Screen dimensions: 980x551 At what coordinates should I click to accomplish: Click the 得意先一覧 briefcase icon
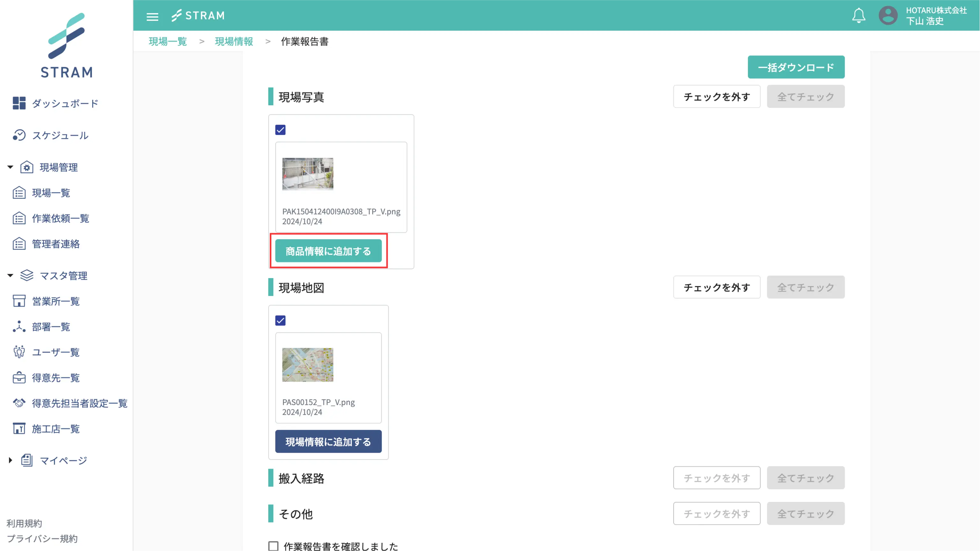tap(19, 377)
